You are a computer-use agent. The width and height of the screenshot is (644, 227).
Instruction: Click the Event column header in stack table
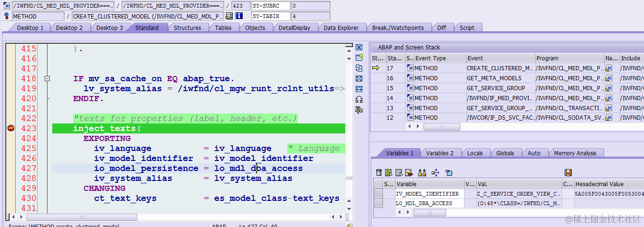click(x=501, y=58)
